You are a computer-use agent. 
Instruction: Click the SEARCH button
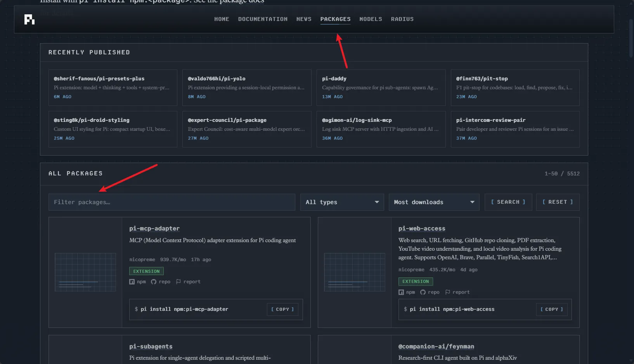click(x=508, y=202)
